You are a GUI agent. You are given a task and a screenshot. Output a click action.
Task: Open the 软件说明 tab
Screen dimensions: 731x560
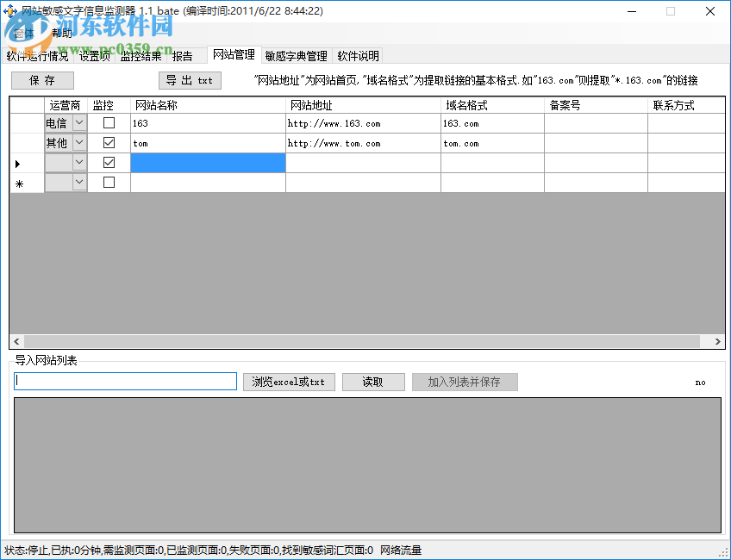(x=357, y=54)
